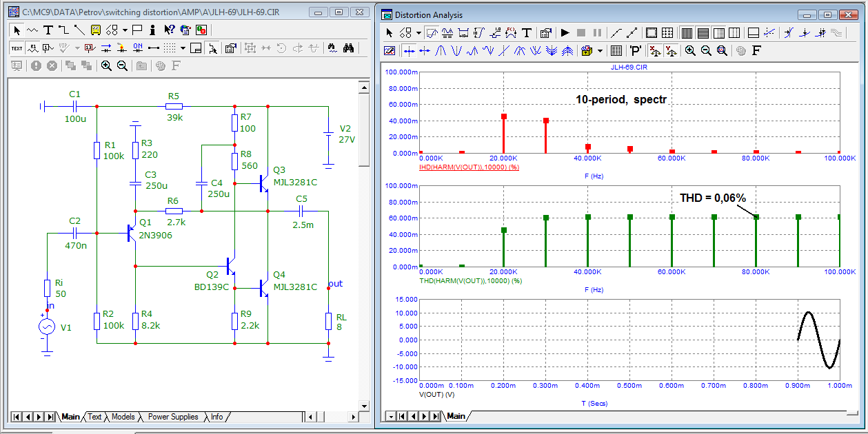Zoom out on the distortion plots
The image size is (868, 434).
(x=706, y=50)
